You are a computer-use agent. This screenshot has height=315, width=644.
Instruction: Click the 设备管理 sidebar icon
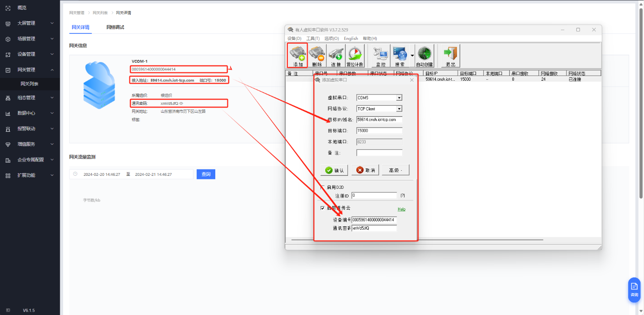8,54
